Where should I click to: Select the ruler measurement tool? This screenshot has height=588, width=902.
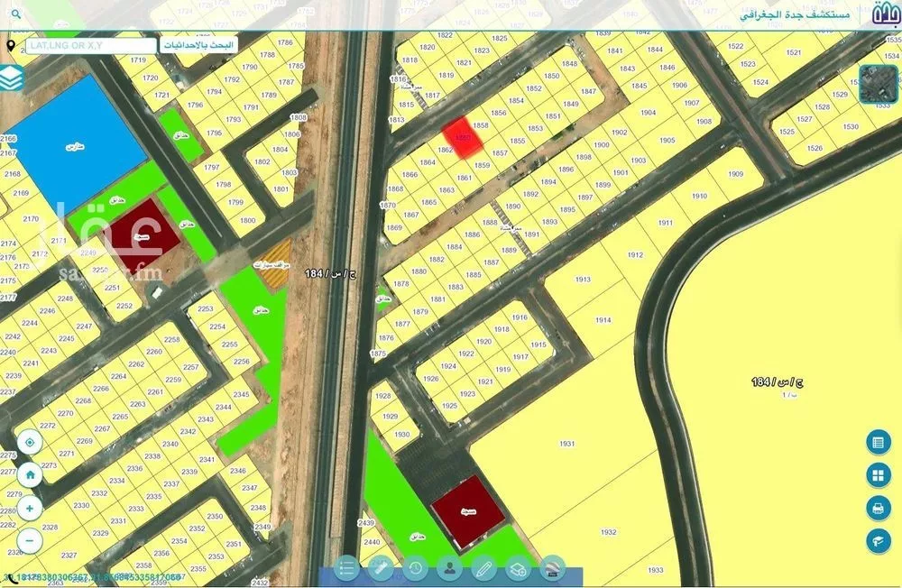[x=381, y=568]
